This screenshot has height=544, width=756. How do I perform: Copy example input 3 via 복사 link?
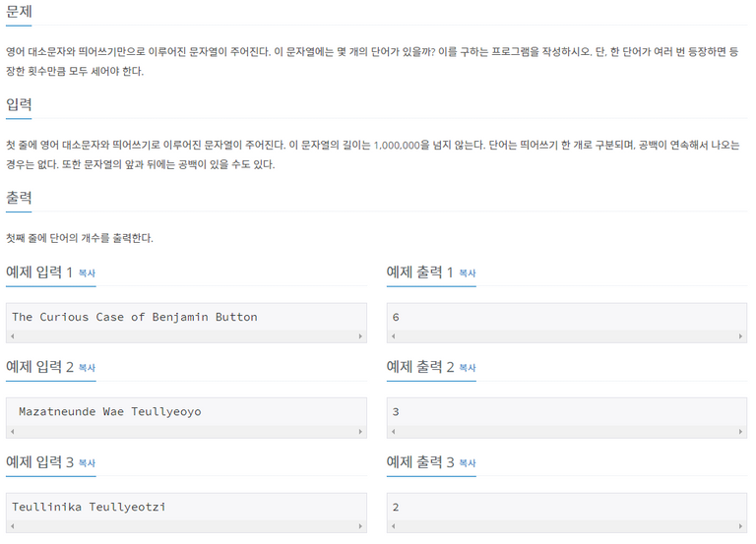coord(87,463)
